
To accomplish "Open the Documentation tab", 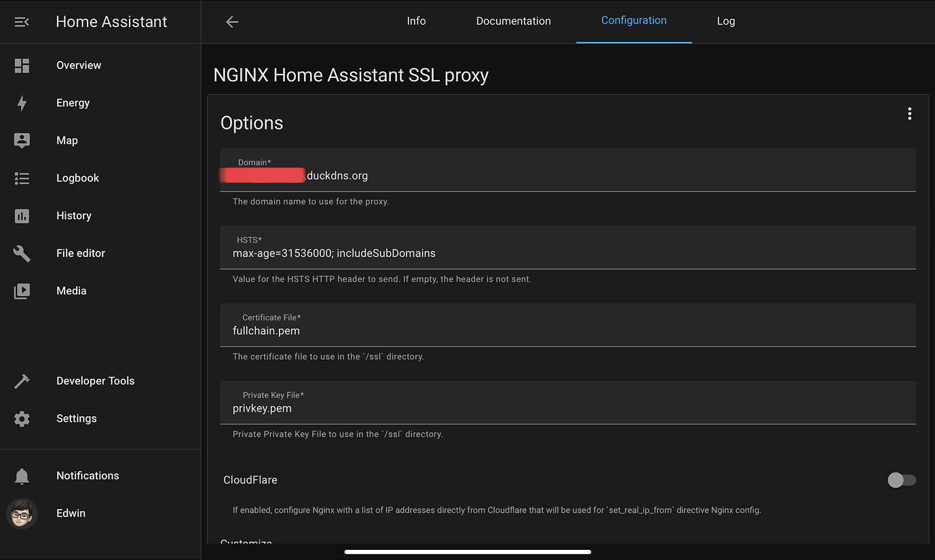I will (513, 21).
